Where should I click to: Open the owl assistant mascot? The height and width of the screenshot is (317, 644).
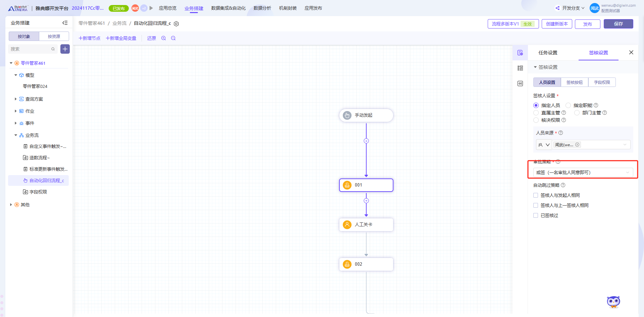tap(613, 302)
